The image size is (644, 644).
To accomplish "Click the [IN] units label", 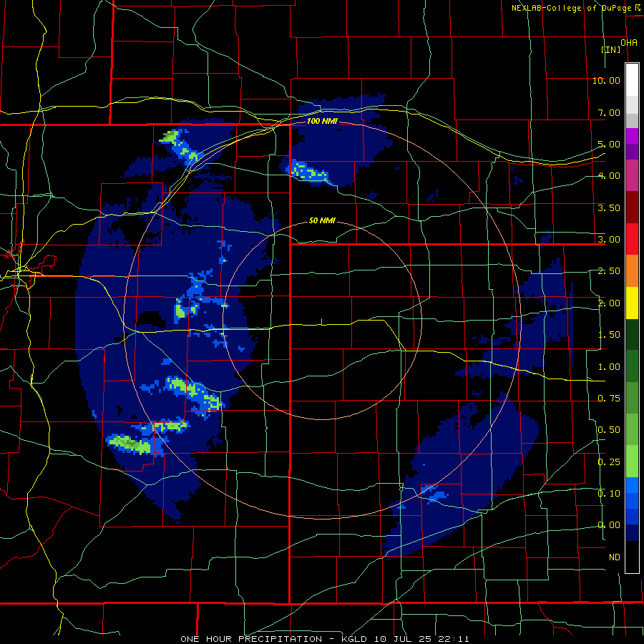I will [x=611, y=49].
